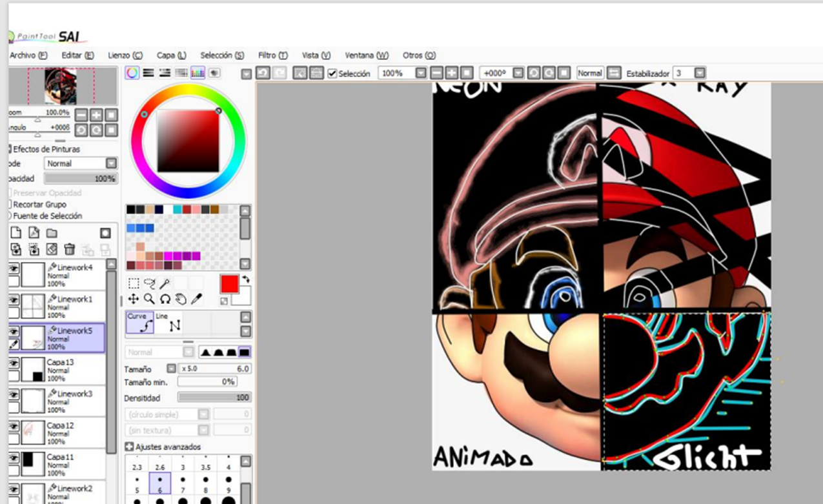Zoom in with navigator plus button
The width and height of the screenshot is (823, 504).
[96, 115]
